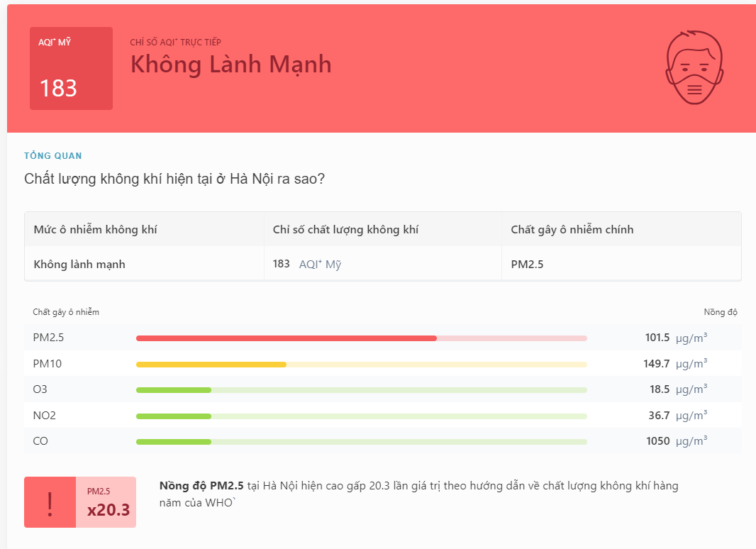Click the green CO pollutant indicator
The width and height of the screenshot is (756, 549).
pos(174,440)
